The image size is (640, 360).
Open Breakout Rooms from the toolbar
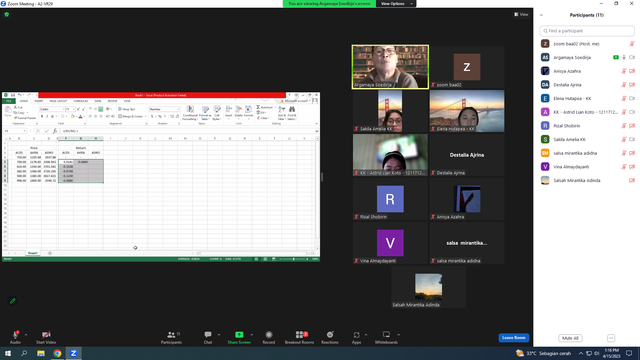300,335
